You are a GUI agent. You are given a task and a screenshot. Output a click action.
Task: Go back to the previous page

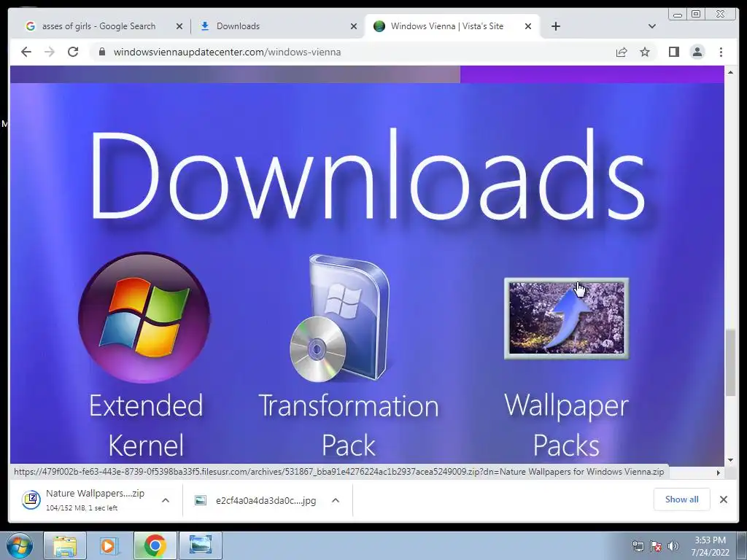tap(26, 52)
